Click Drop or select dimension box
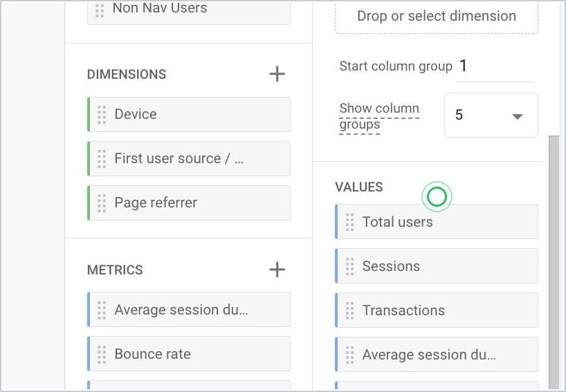Screen dimensions: 566x392 click(x=437, y=17)
